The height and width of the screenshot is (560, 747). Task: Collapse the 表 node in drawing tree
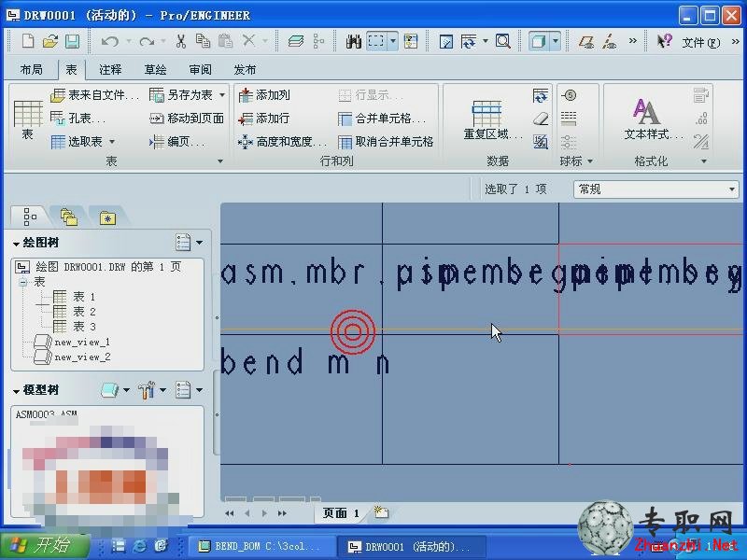coord(22,282)
